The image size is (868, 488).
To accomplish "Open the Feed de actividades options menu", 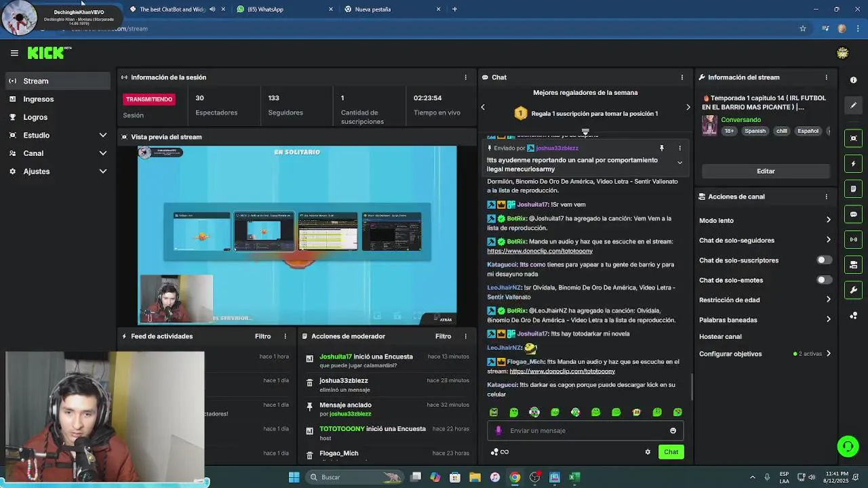I will point(285,336).
